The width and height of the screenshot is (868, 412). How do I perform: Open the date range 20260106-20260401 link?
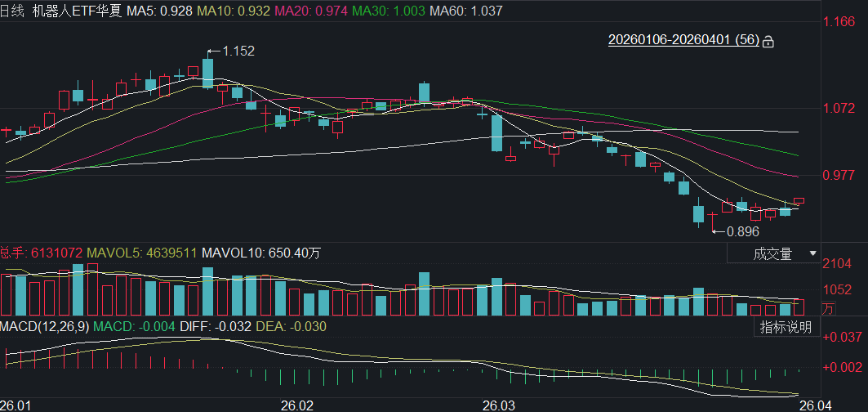point(683,40)
